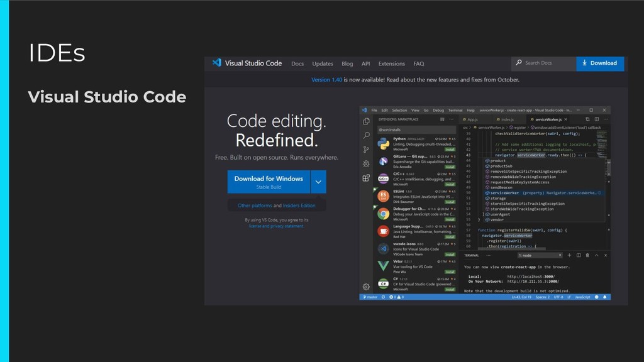This screenshot has height=362, width=644.
Task: Go to the Blog navigation link
Action: tap(347, 63)
